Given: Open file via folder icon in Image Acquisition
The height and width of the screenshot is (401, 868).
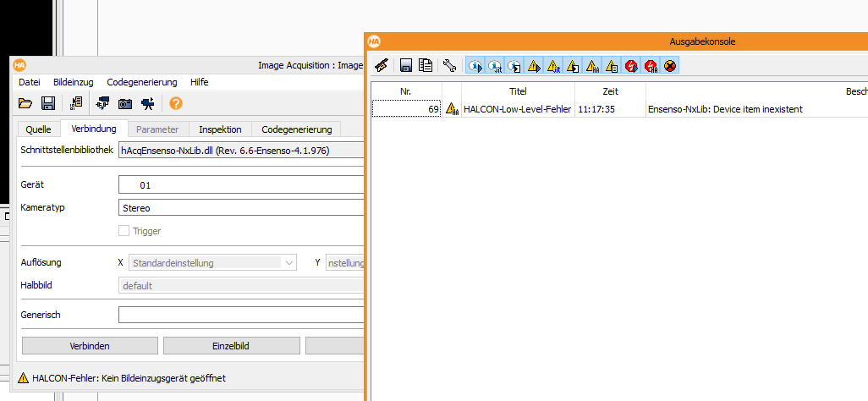Looking at the screenshot, I should point(25,103).
